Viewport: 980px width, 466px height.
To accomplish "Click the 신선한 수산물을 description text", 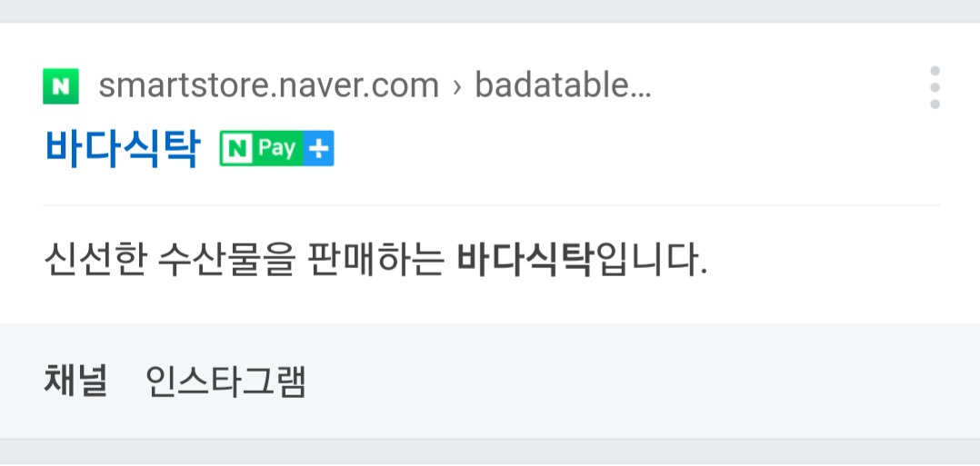I will click(169, 259).
